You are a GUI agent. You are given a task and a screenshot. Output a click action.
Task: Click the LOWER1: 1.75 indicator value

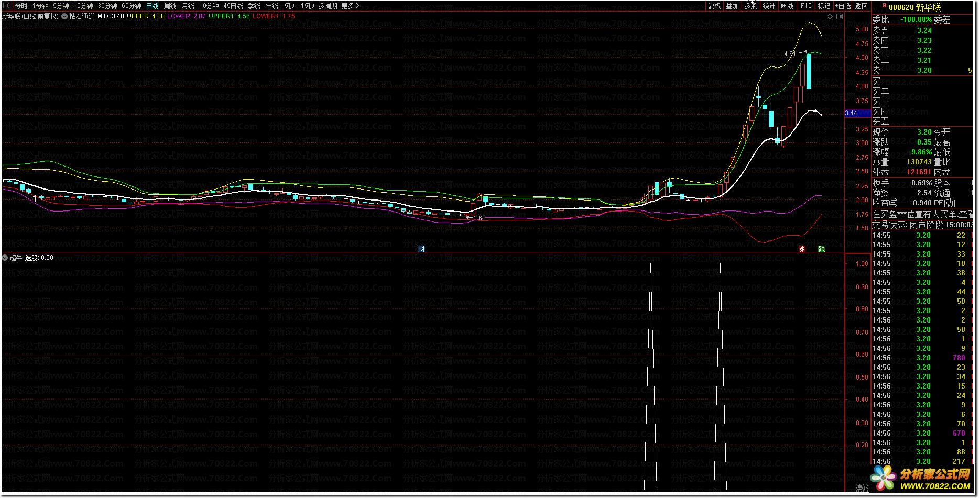(x=274, y=16)
